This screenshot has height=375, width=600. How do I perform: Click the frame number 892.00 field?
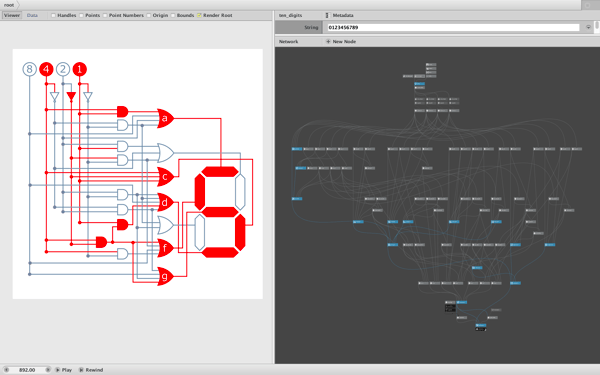click(27, 370)
